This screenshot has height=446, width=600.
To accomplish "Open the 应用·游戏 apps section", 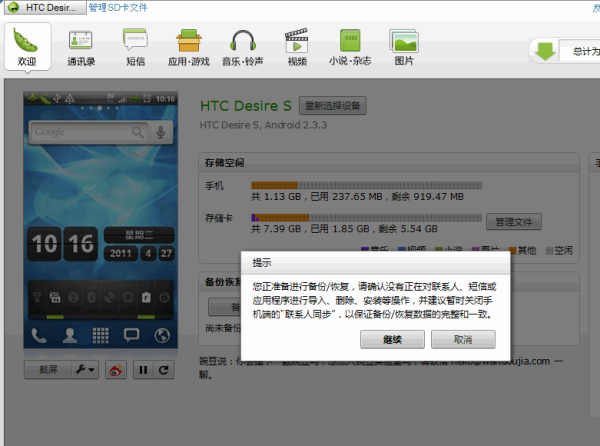I will (189, 47).
